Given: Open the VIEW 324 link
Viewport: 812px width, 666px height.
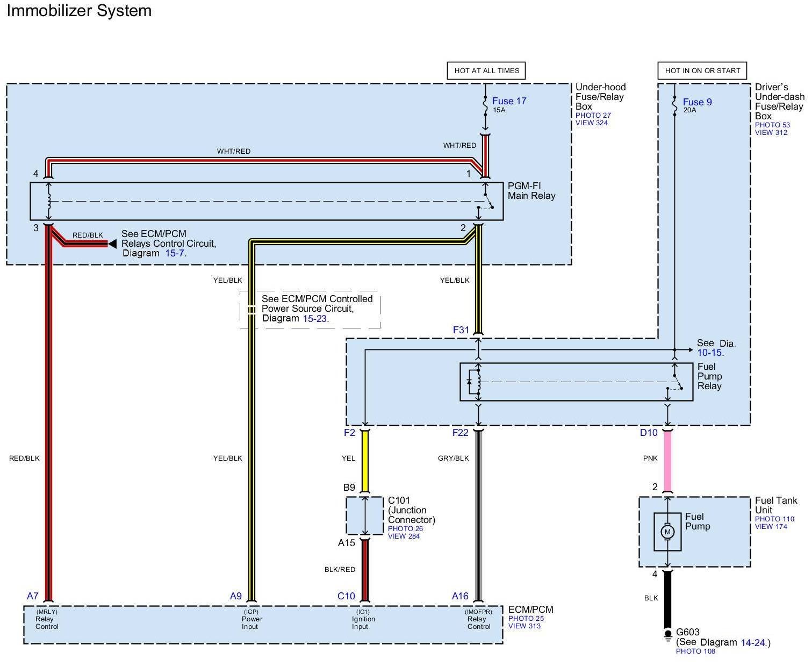Looking at the screenshot, I should 591,123.
